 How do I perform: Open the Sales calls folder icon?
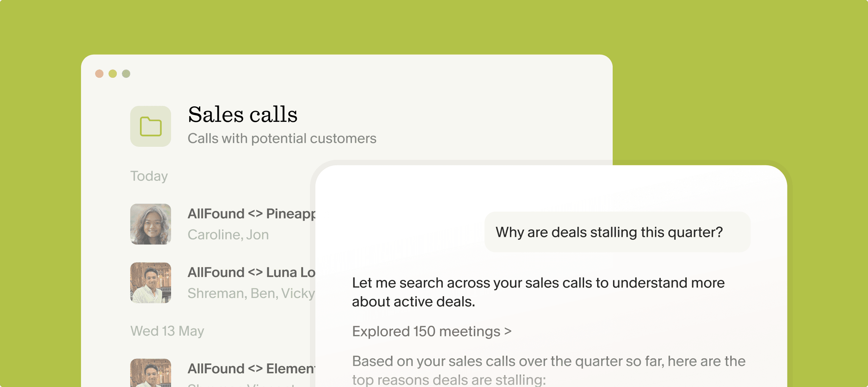[x=150, y=126]
